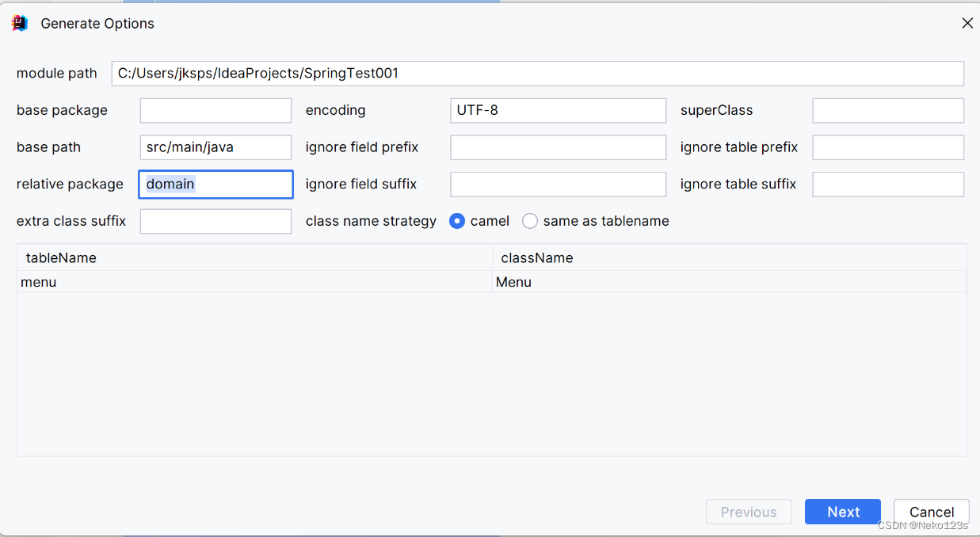The image size is (980, 537).
Task: Focus the ignore table prefix input
Action: point(888,147)
